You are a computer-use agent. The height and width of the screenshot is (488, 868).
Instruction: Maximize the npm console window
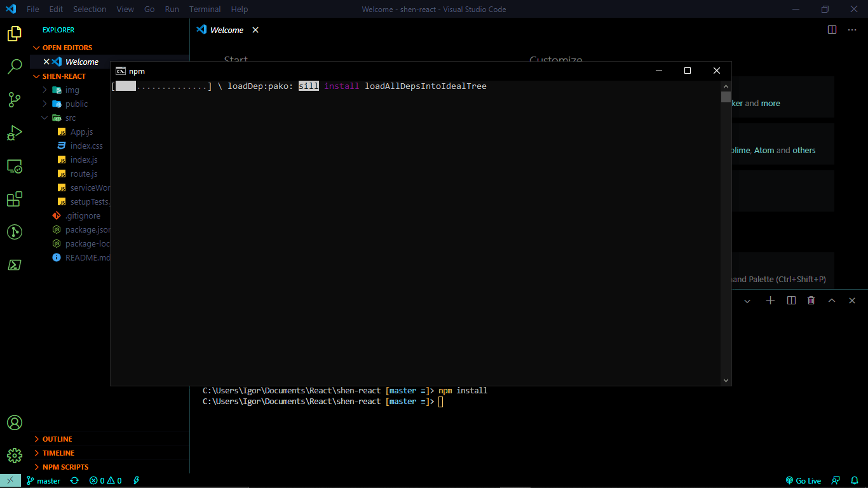point(687,71)
